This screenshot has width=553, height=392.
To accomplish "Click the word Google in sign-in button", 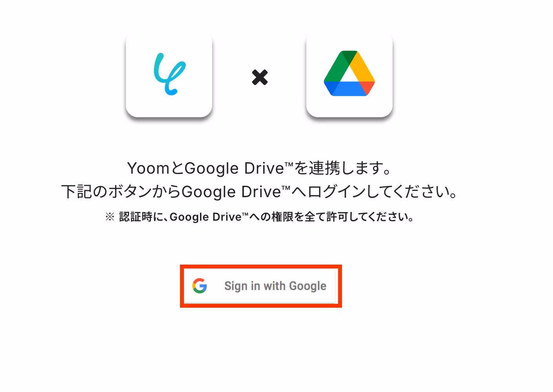I will point(308,286).
